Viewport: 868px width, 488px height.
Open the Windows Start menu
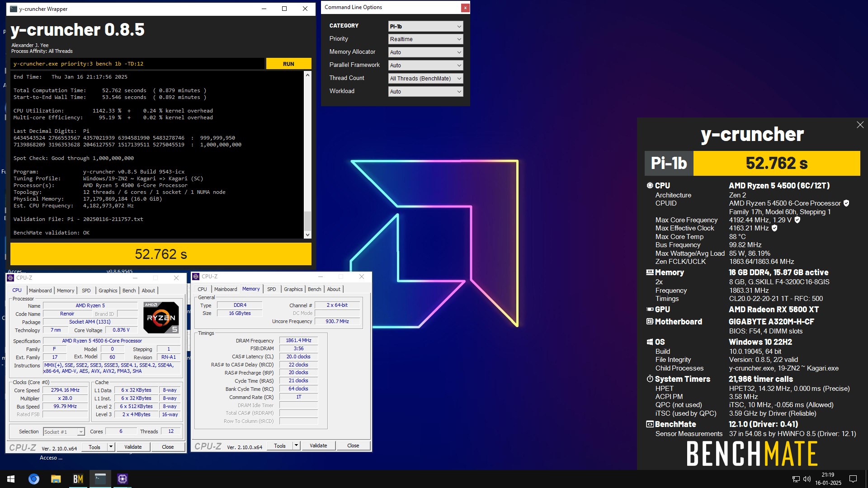pos(11,479)
